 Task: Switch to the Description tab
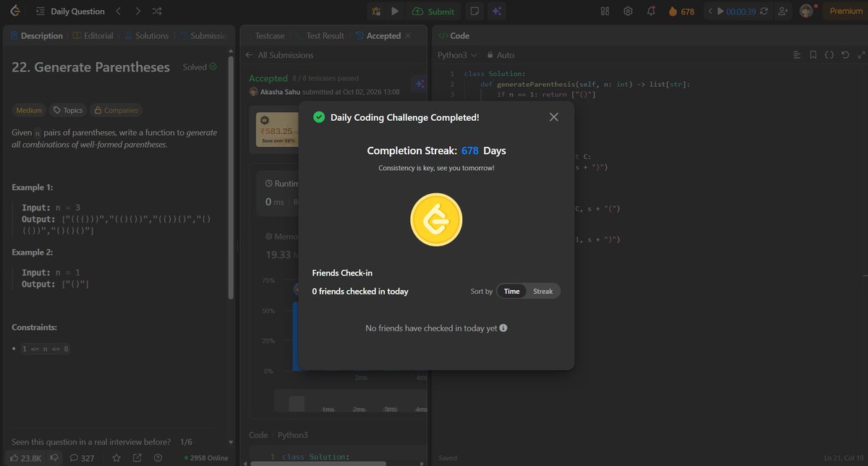pos(37,35)
